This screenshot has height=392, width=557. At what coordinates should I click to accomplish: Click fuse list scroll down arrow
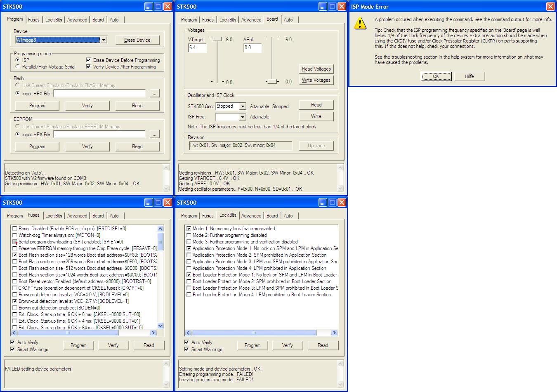160,326
